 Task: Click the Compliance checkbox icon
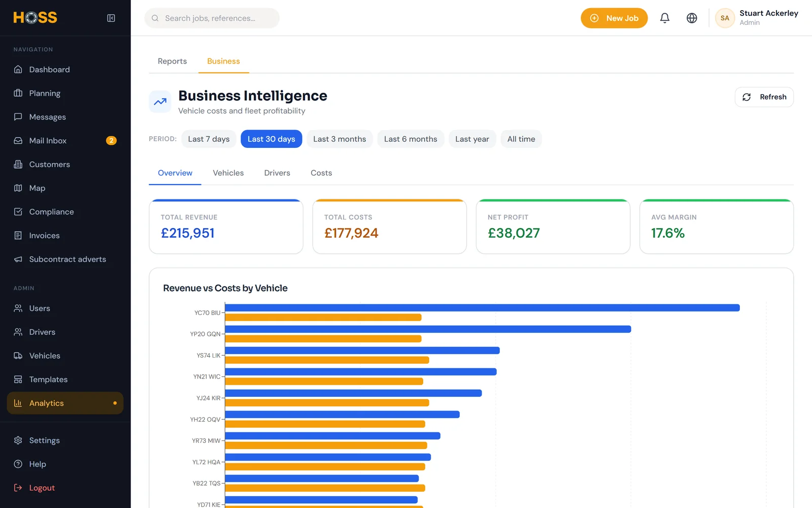pyautogui.click(x=18, y=212)
